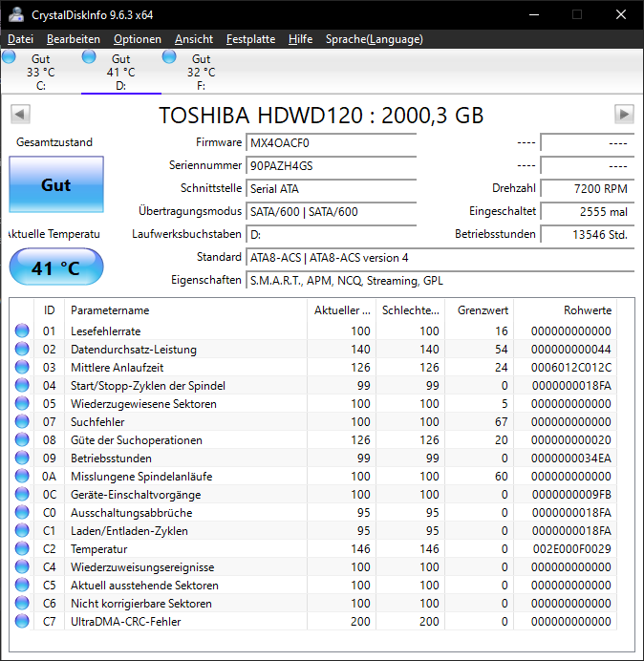Click status icon for Misslungene Spindelanläufe
This screenshot has width=644, height=661.
(22, 476)
